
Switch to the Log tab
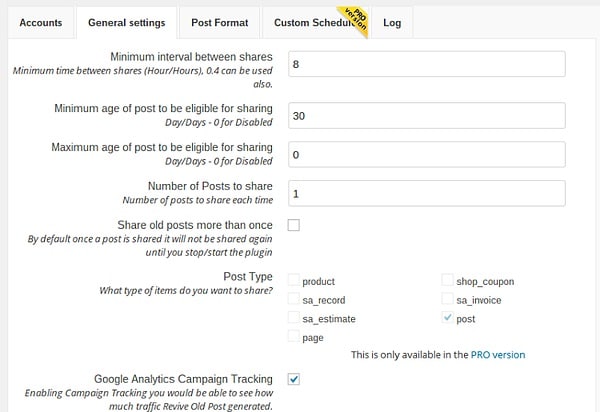click(391, 22)
